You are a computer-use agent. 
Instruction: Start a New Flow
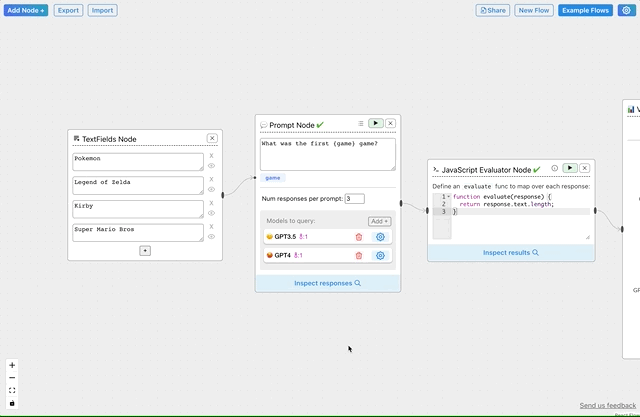tap(534, 10)
